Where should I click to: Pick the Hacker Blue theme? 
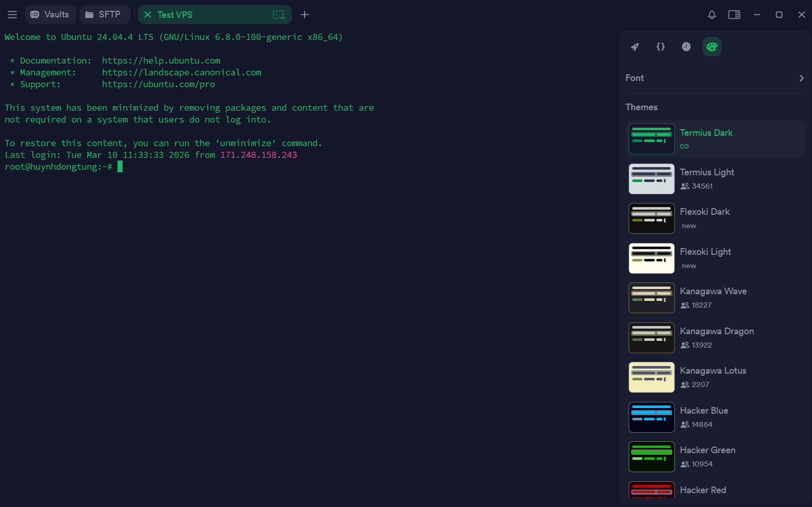(x=704, y=417)
